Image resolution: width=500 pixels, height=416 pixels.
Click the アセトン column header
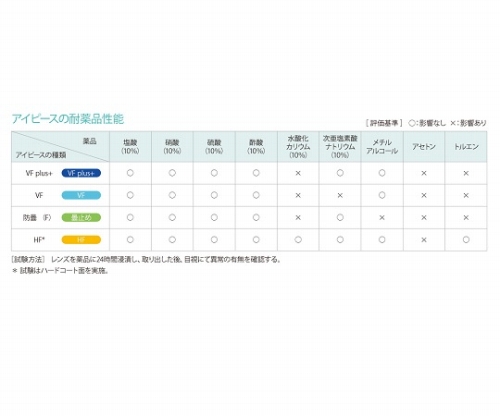pyautogui.click(x=424, y=147)
